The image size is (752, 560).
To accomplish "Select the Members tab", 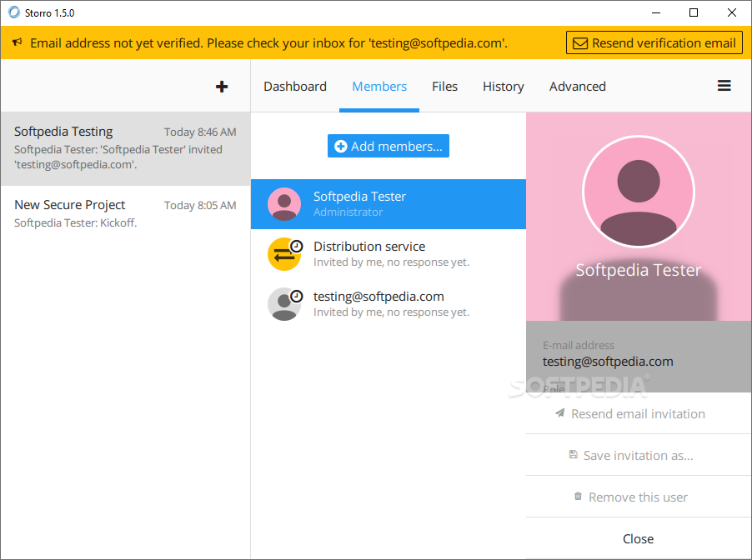I will tap(379, 87).
